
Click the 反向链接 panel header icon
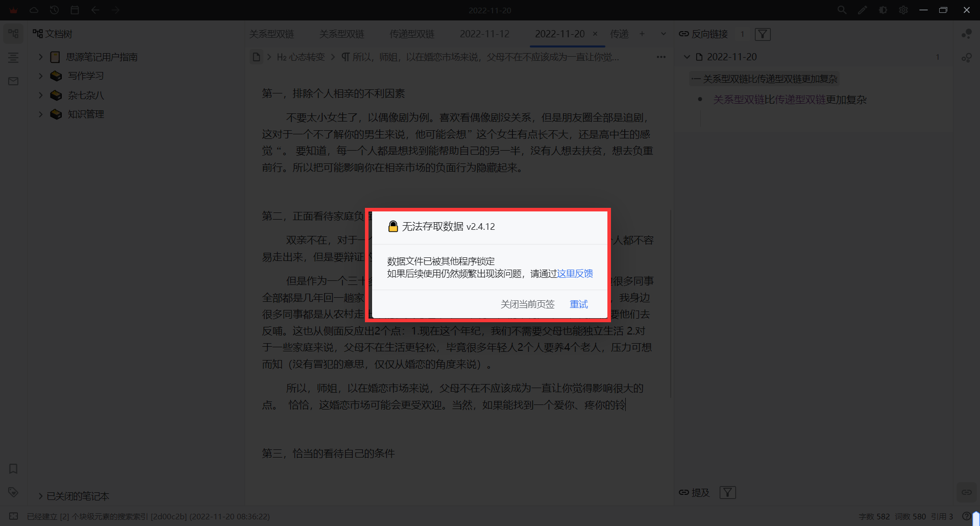coord(683,34)
